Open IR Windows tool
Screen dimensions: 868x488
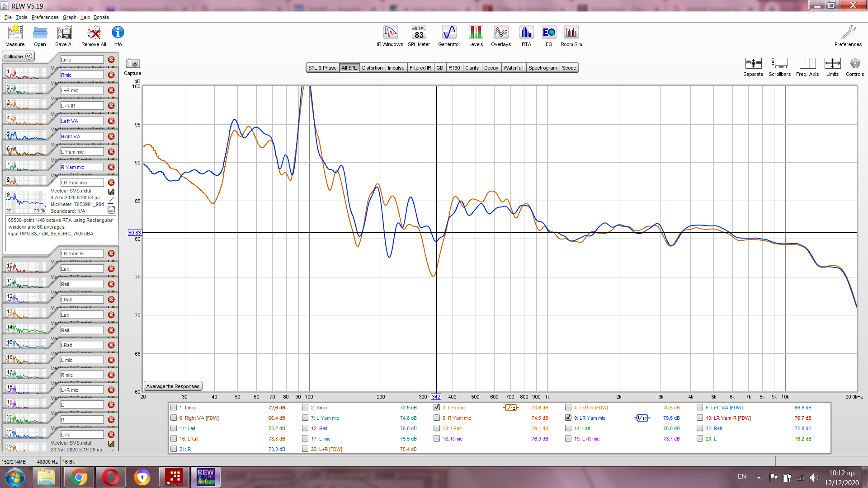pos(390,36)
